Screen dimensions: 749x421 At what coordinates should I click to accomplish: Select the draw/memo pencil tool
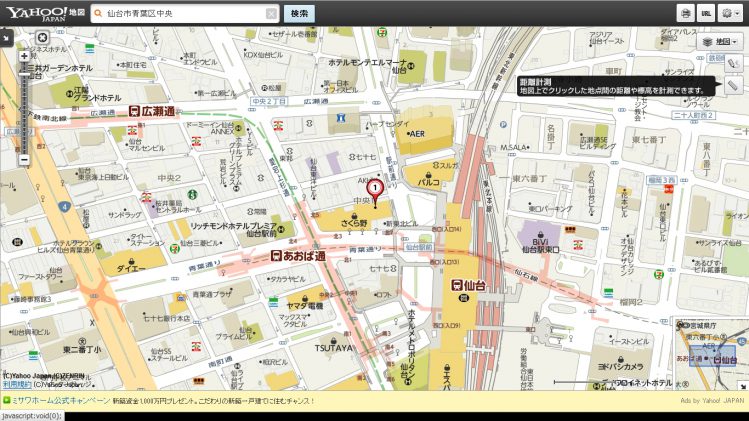pyautogui.click(x=733, y=64)
